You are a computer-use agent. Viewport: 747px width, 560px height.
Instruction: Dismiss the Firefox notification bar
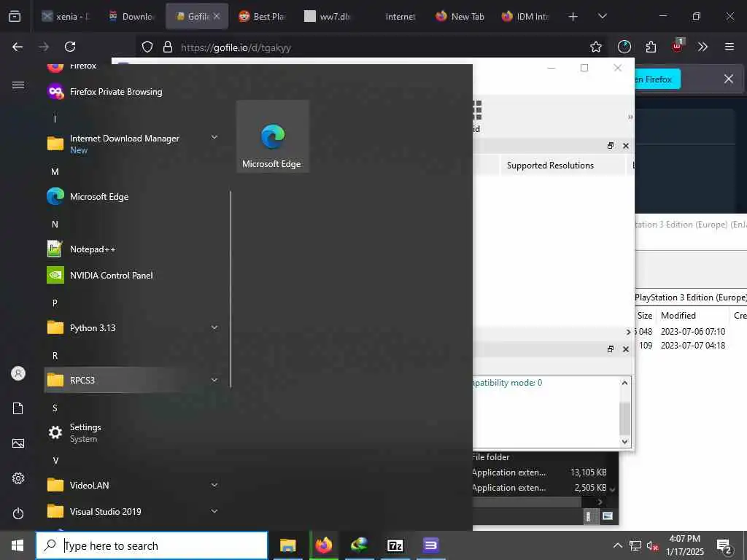[x=729, y=79]
